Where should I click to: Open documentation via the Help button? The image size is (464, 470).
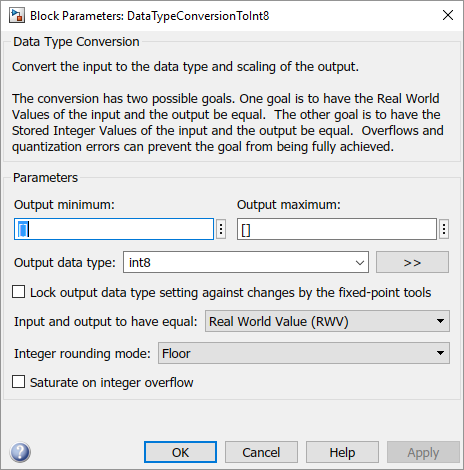point(342,452)
